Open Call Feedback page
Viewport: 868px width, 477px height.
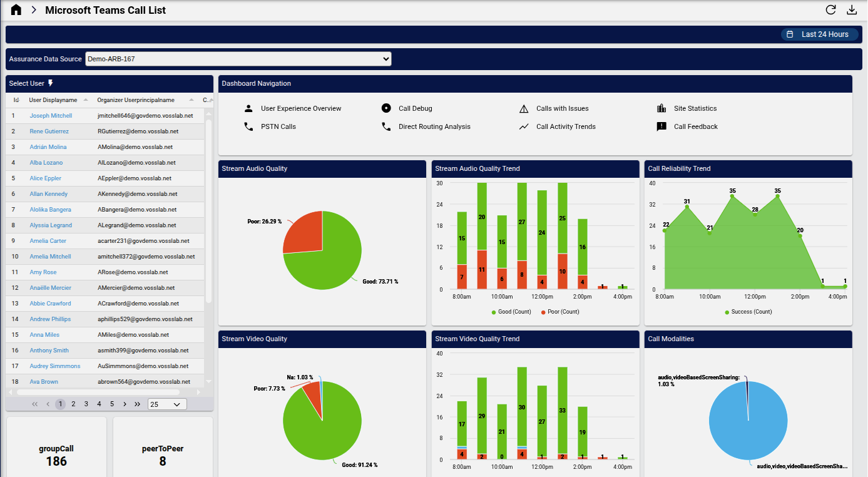pyautogui.click(x=696, y=126)
